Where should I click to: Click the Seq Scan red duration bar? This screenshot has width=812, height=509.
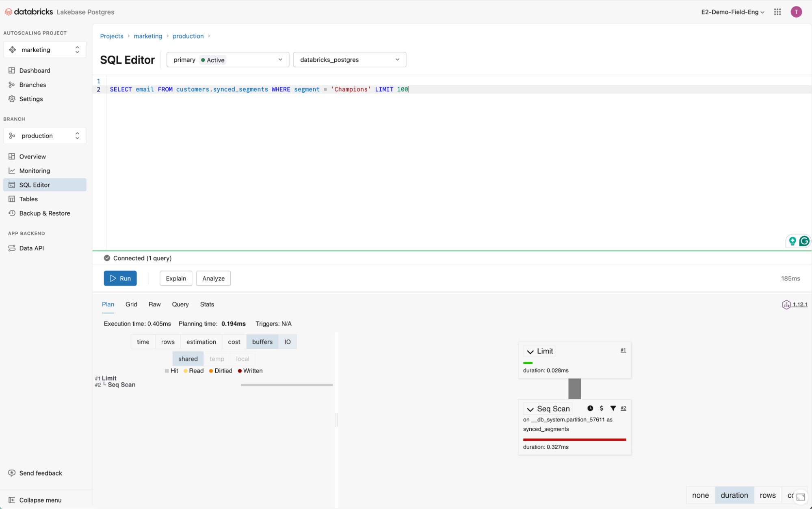pos(574,439)
